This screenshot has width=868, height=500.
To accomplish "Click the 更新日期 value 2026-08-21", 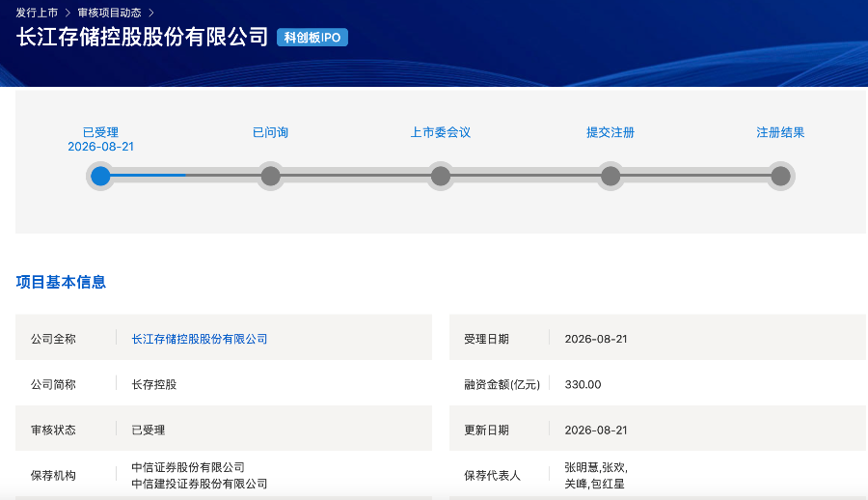I will (596, 430).
